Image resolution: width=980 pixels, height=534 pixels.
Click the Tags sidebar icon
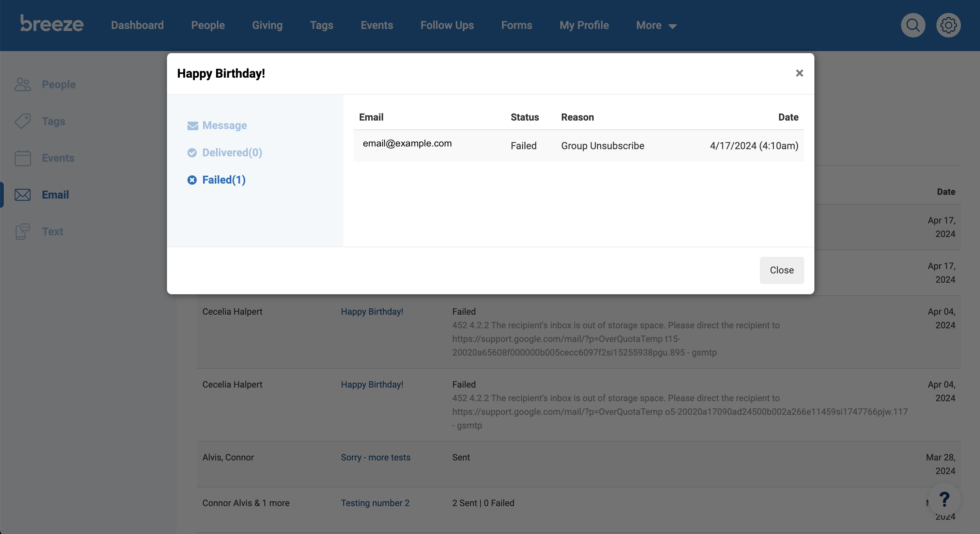pos(23,121)
